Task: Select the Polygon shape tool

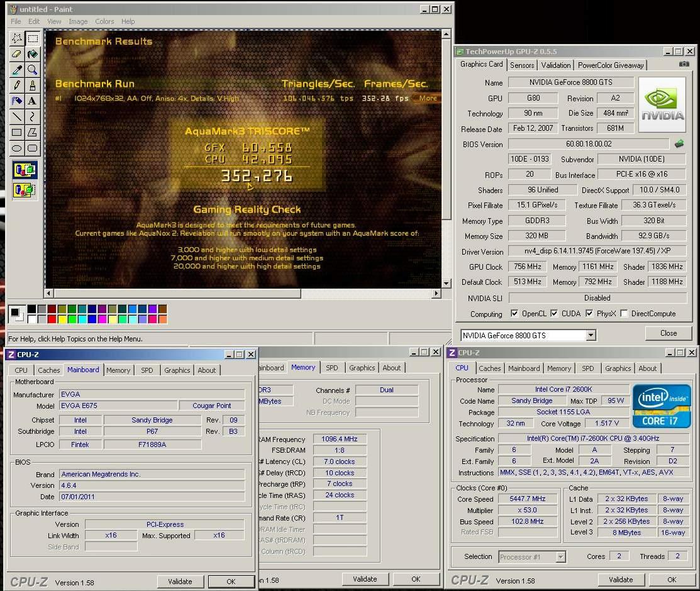Action: click(33, 132)
